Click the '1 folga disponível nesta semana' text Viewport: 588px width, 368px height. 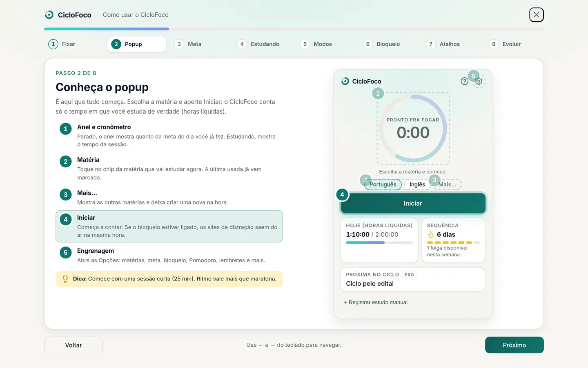447,251
